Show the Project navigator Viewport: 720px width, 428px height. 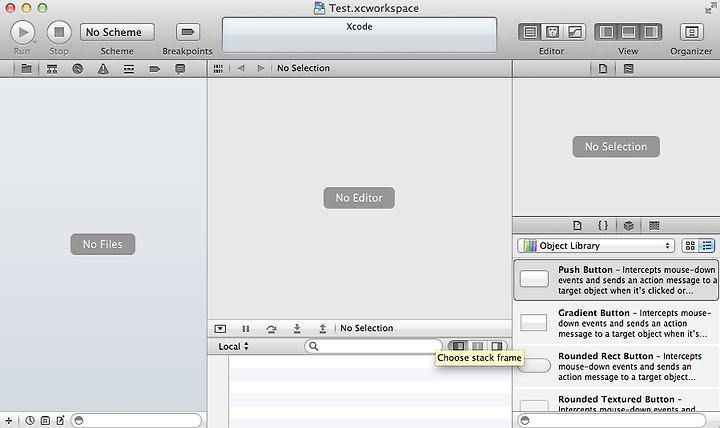(26, 69)
